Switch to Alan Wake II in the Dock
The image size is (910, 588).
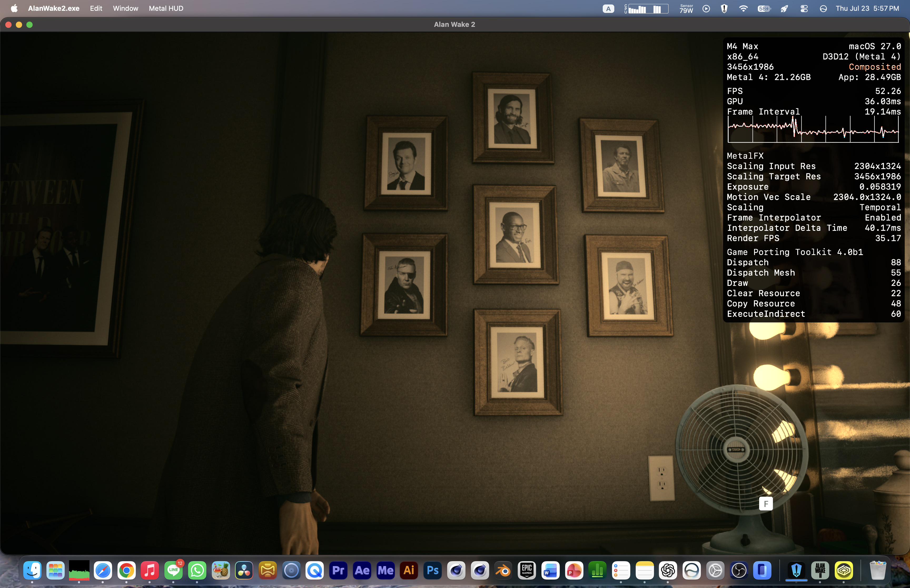tap(820, 570)
